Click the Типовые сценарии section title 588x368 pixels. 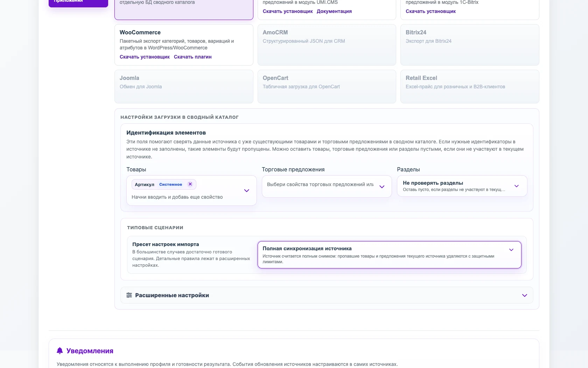coord(155,227)
